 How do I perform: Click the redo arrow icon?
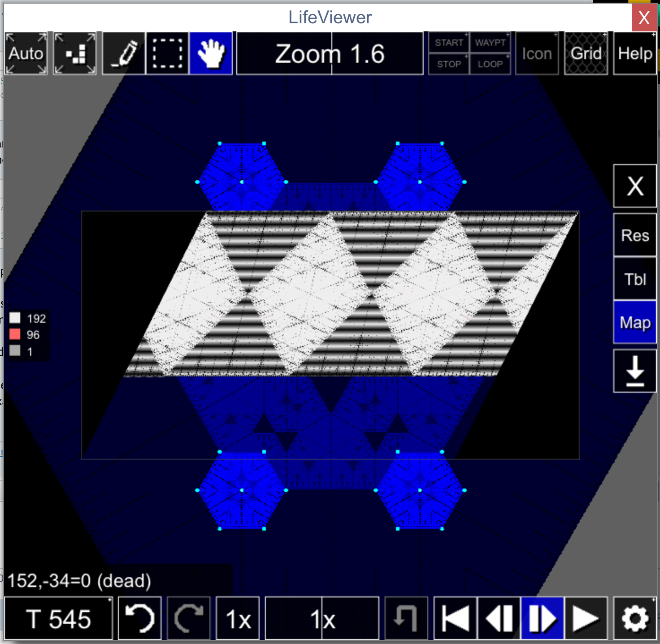(x=188, y=618)
